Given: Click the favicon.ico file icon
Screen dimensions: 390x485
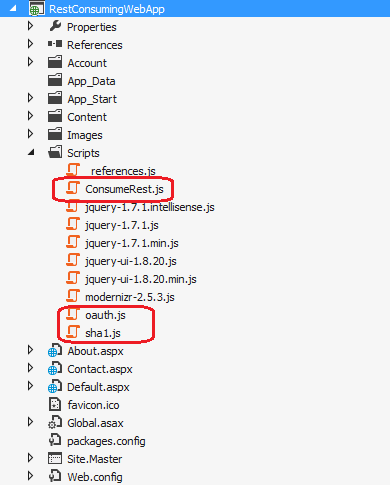Looking at the screenshot, I should [55, 405].
